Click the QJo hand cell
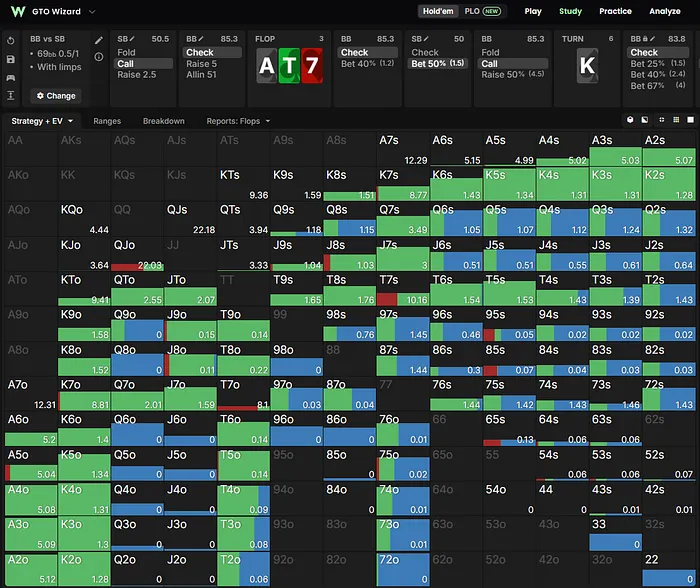700x588 pixels. coord(138,254)
